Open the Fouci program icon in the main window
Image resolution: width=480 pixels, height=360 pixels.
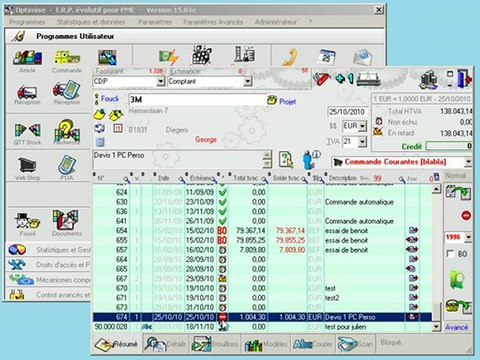(x=27, y=221)
